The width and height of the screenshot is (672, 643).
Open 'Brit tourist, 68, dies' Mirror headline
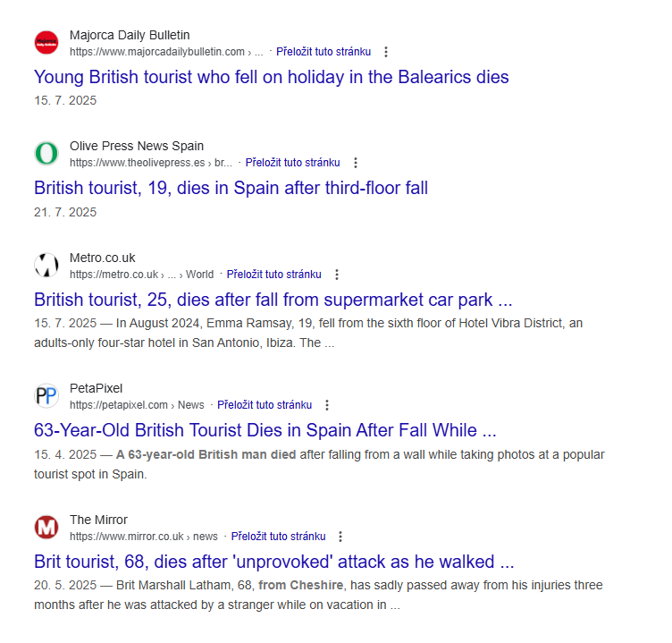pyautogui.click(x=273, y=562)
